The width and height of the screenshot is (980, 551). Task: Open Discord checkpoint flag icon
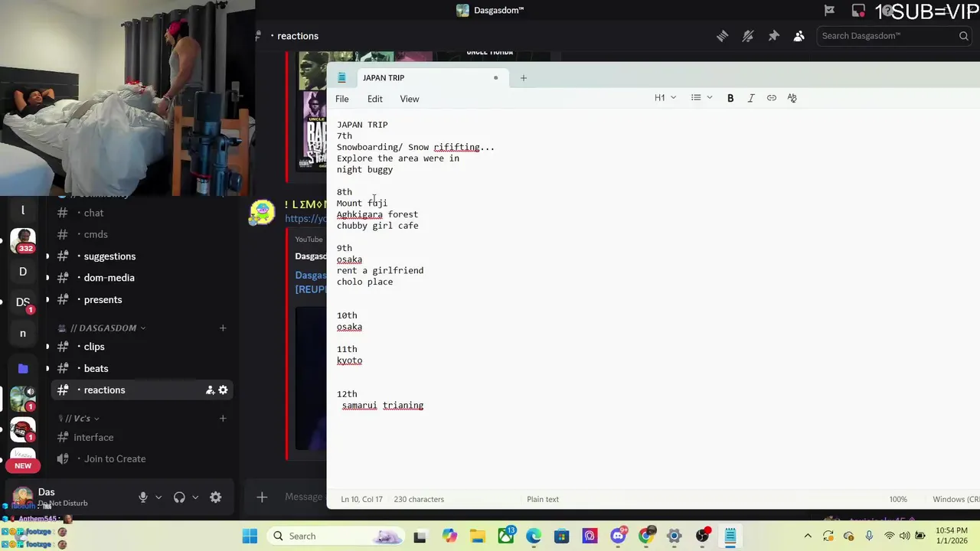[x=829, y=11]
